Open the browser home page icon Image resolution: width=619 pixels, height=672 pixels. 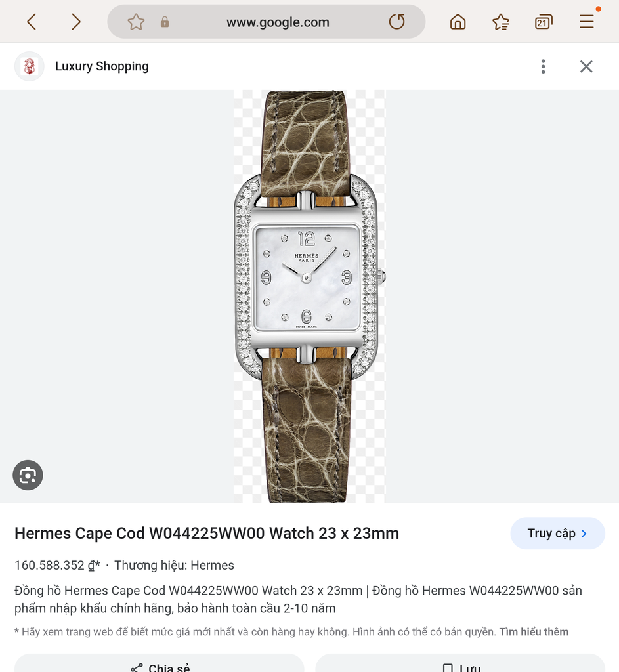(458, 22)
